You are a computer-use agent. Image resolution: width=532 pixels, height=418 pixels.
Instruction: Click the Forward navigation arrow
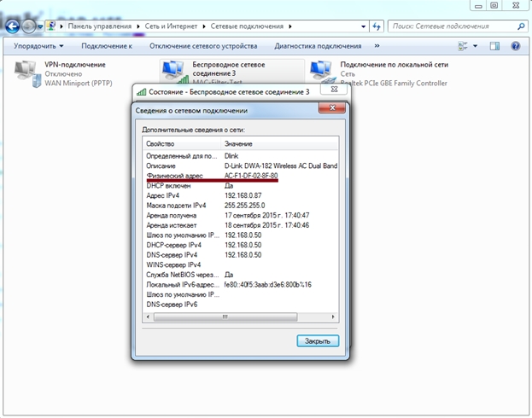click(x=30, y=27)
